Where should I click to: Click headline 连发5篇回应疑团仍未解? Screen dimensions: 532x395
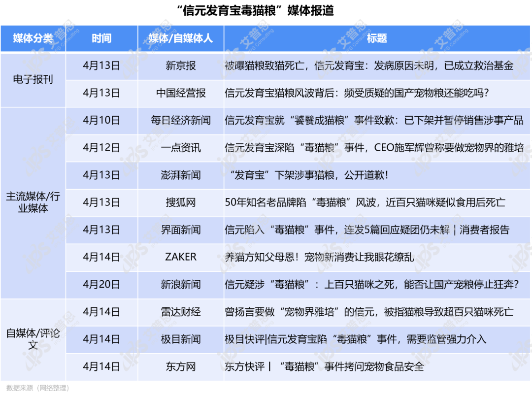point(367,230)
